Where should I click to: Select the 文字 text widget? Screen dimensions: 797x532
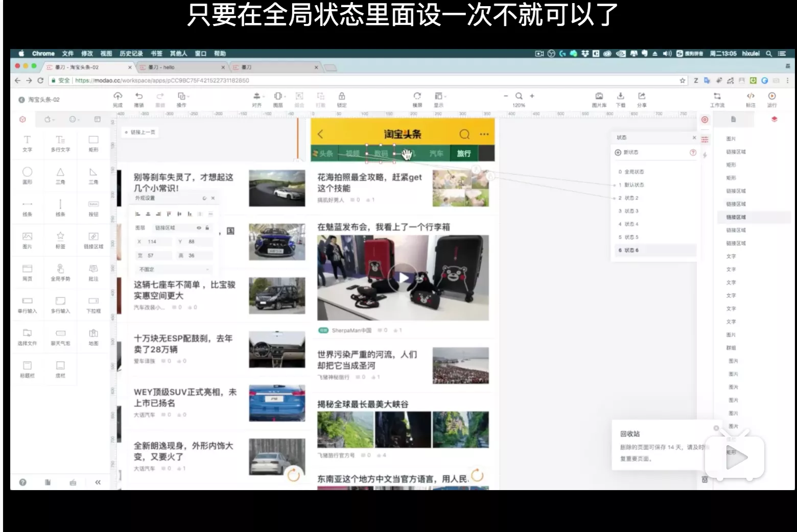point(27,143)
